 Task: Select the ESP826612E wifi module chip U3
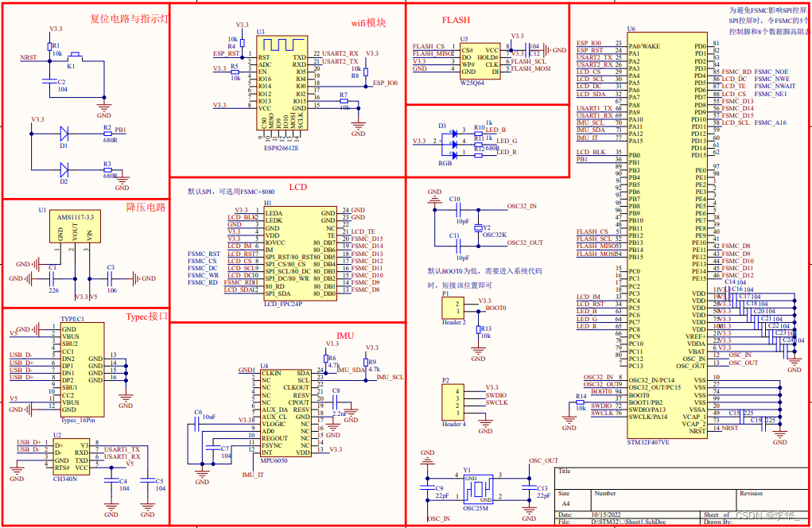point(282,83)
